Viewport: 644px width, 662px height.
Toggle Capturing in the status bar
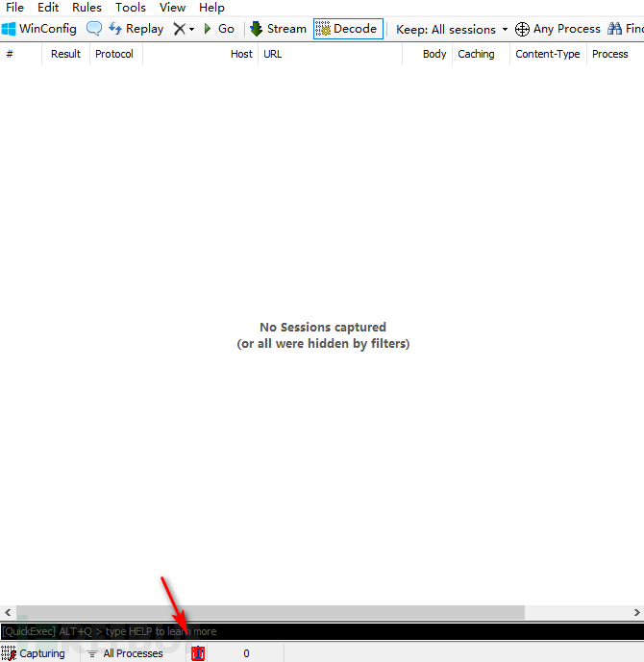click(x=33, y=653)
